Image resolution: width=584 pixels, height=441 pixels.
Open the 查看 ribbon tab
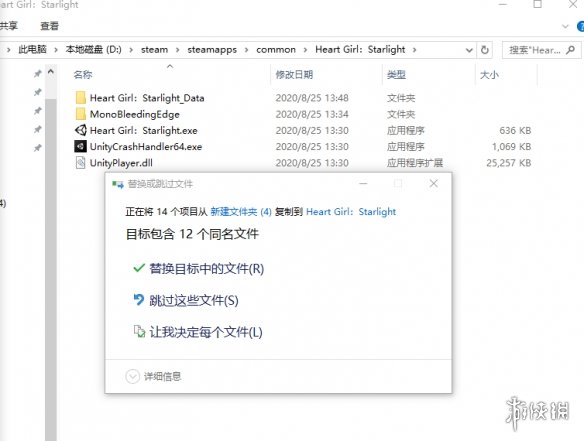click(x=50, y=26)
